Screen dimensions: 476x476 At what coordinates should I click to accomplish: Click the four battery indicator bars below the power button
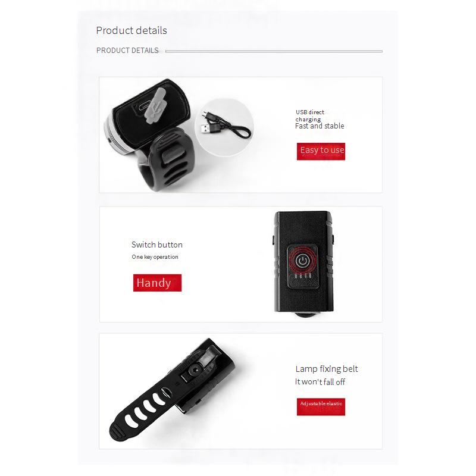(x=303, y=275)
